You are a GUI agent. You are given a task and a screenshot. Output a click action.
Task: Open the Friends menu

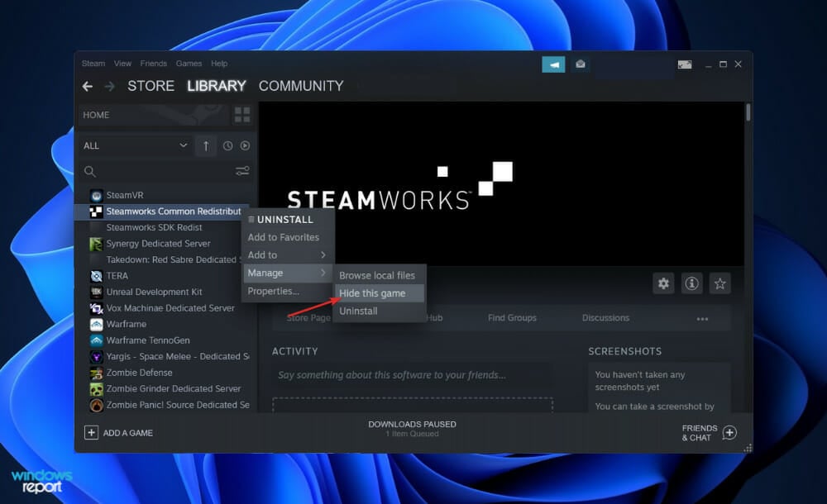point(154,64)
